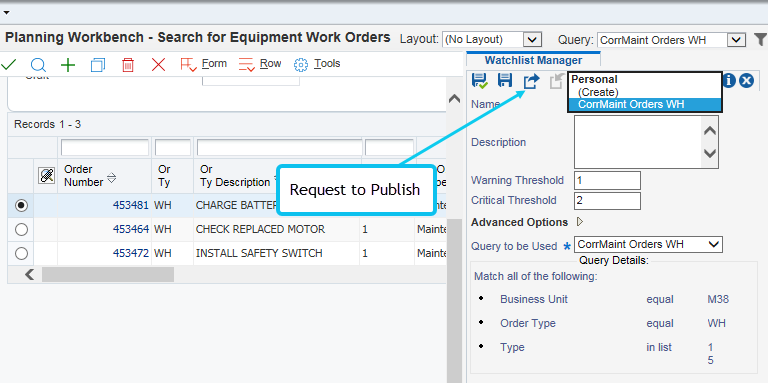Click the grid attachment paperclip icon
The height and width of the screenshot is (383, 768).
coord(46,176)
